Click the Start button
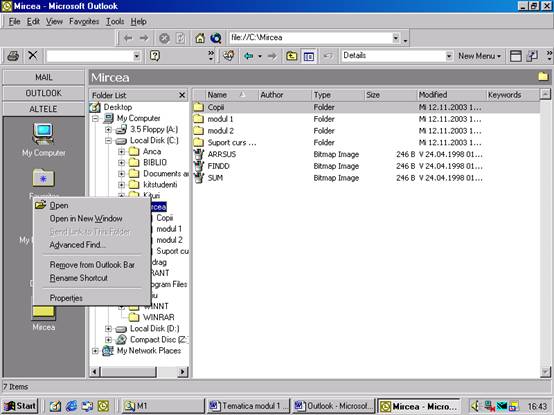Viewport: 554px width, 415px height. pos(20,406)
